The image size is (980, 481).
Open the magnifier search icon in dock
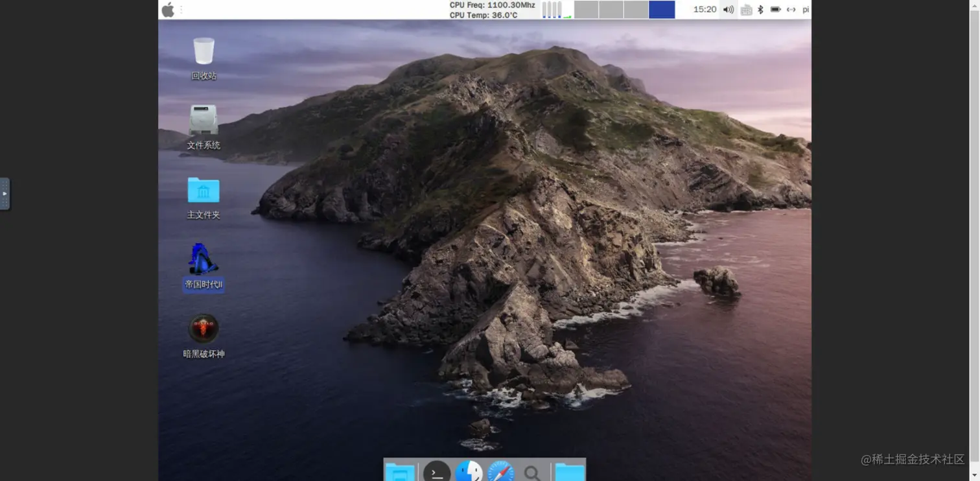[x=532, y=473]
